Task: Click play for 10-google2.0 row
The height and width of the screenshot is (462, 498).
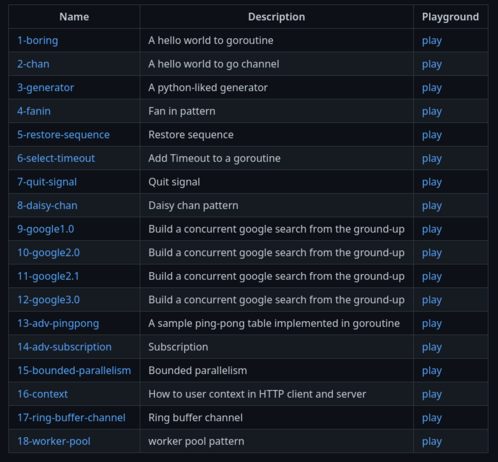Action: pyautogui.click(x=432, y=253)
